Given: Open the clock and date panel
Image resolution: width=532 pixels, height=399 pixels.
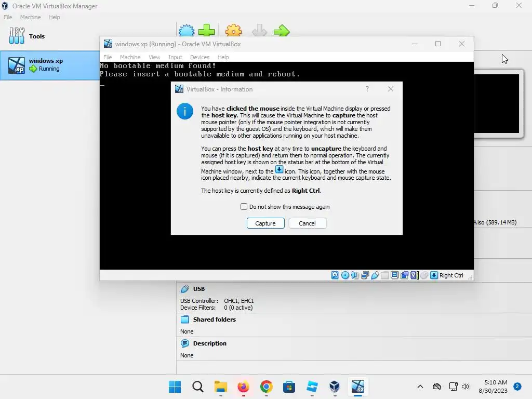Looking at the screenshot, I should coord(493,387).
